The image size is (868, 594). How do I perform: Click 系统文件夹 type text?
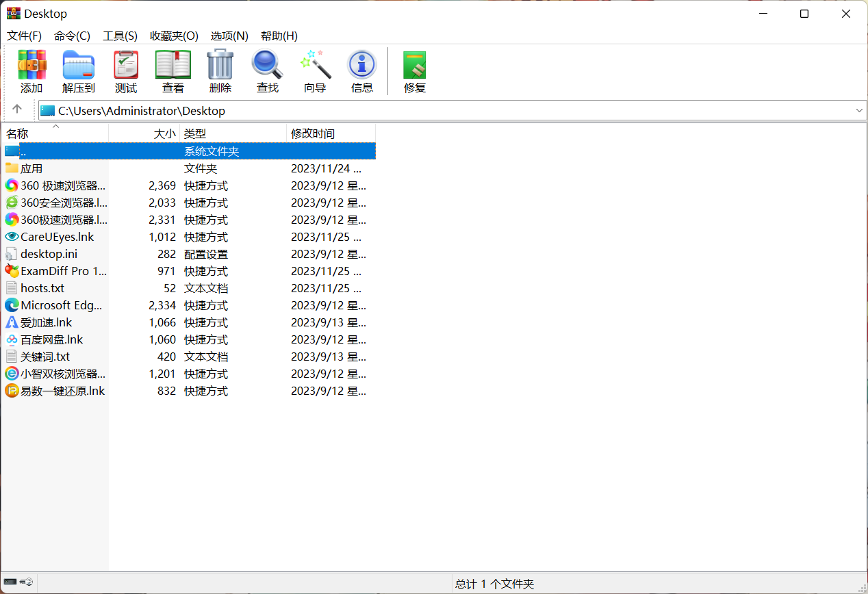tap(212, 151)
